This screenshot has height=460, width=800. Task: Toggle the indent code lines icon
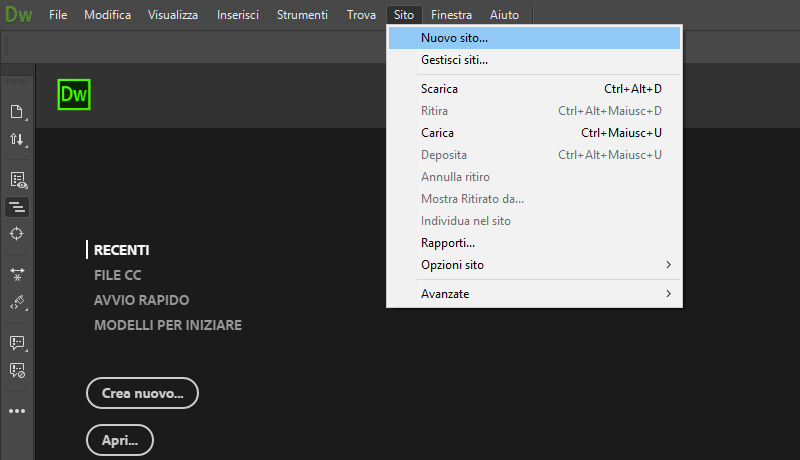17,207
